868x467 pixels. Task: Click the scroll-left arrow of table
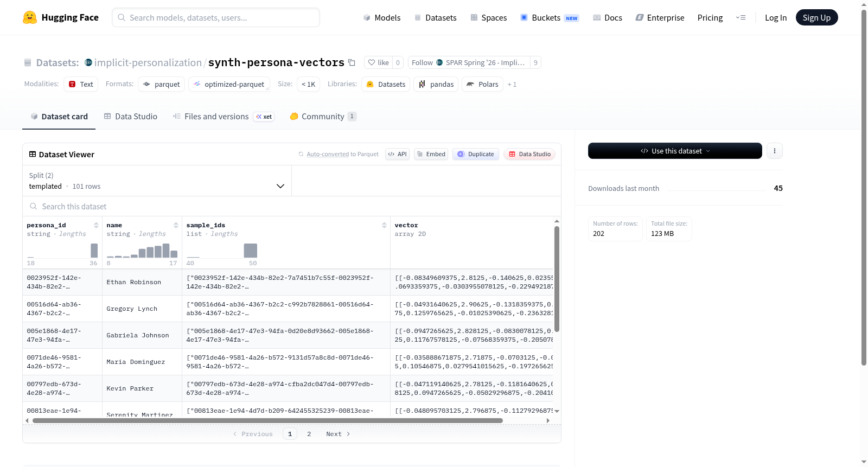click(x=27, y=420)
